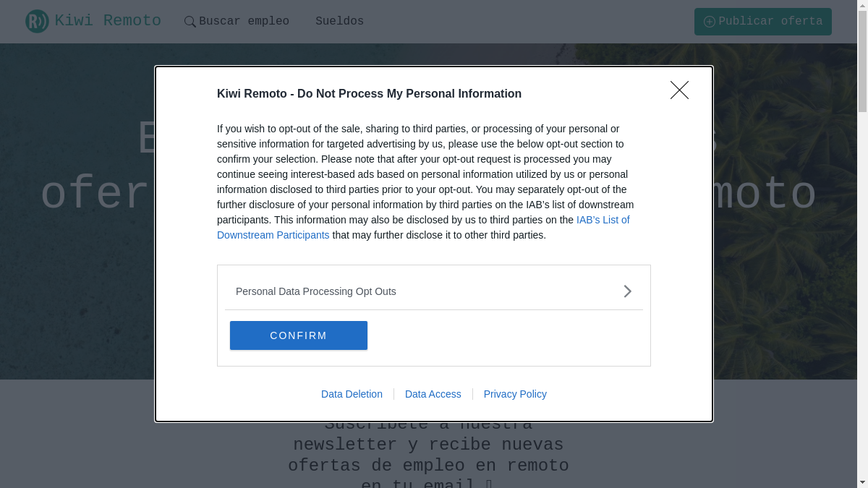Click the chevron arrow for Personal Data Processing

point(627,291)
